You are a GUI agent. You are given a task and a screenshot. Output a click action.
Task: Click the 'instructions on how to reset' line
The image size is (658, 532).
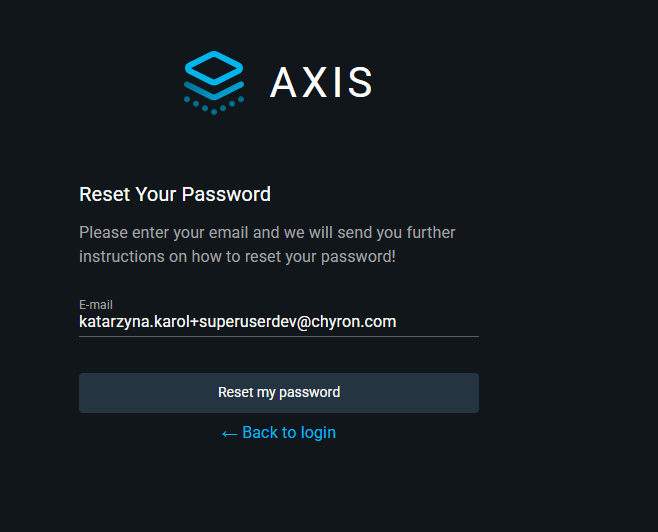tap(237, 256)
